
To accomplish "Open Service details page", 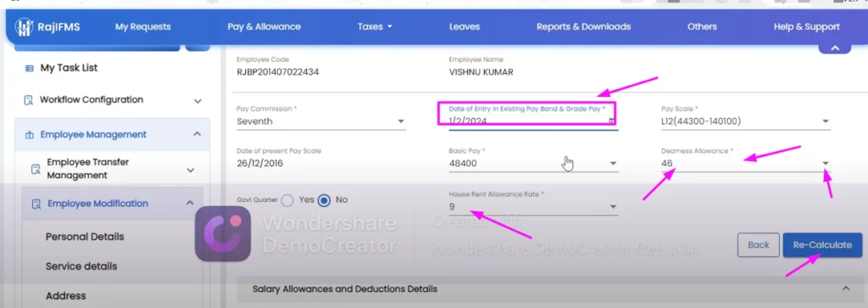I will click(81, 266).
